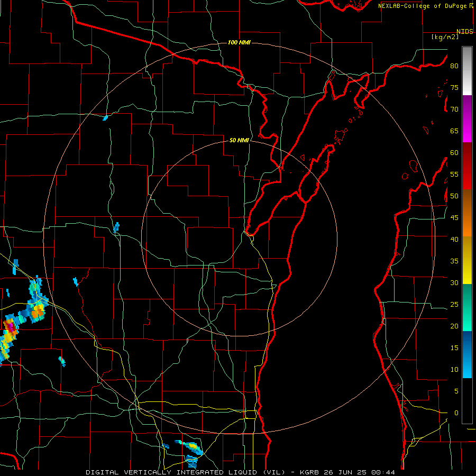This screenshot has width=476, height=476.
Task: Click the scale value 25
Action: point(454,305)
